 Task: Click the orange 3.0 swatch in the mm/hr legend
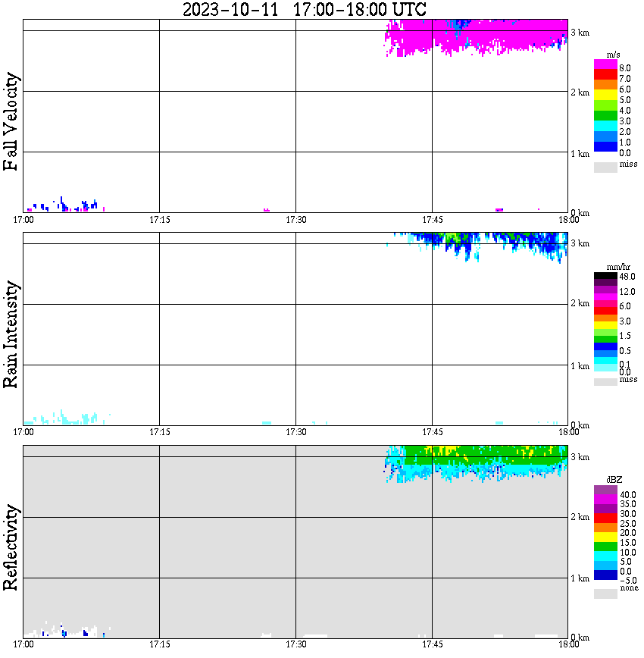tap(605, 318)
